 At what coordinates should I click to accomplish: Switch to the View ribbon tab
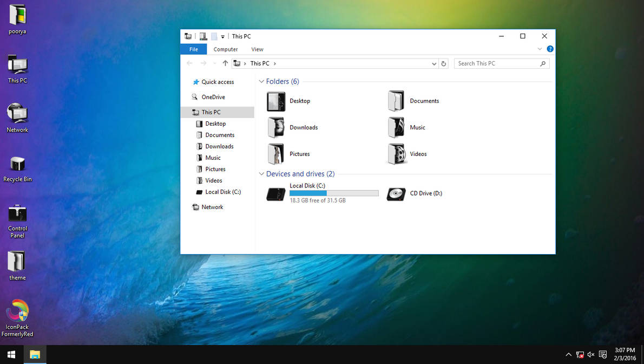point(257,49)
